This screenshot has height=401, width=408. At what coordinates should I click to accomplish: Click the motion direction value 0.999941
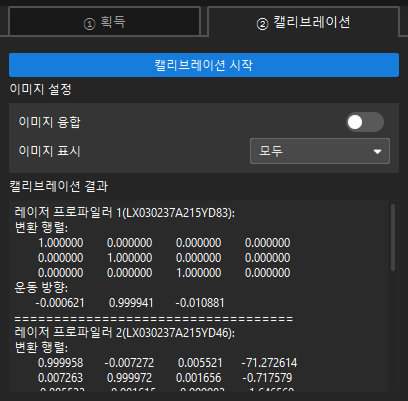tap(131, 303)
